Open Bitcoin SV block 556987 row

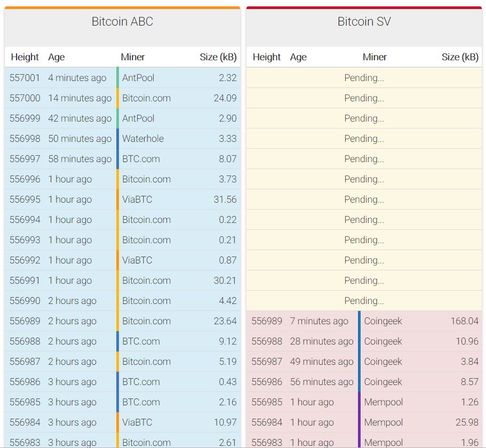[x=267, y=362]
